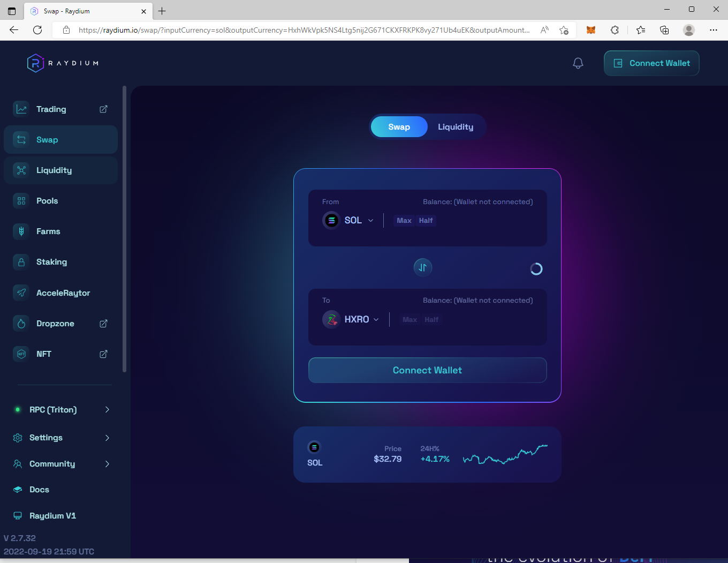Click Connect Wallet in top bar
Screen dimensions: 728x563
click(651, 63)
